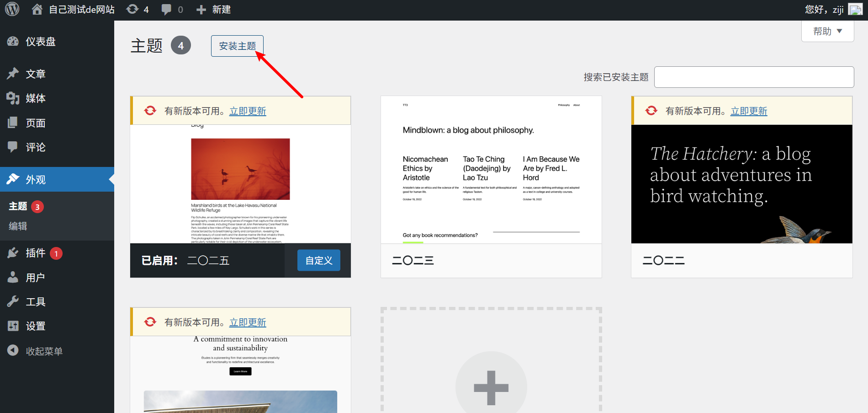The width and height of the screenshot is (868, 413).
Task: Click 立即更新 link on 二〇二二 theme
Action: pos(749,111)
